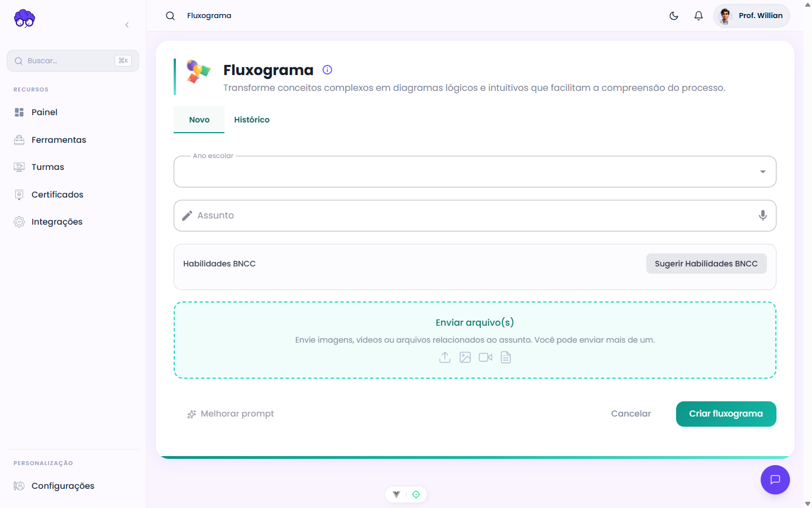Click the microphone icon in Assunto field
The height and width of the screenshot is (508, 812).
point(762,216)
